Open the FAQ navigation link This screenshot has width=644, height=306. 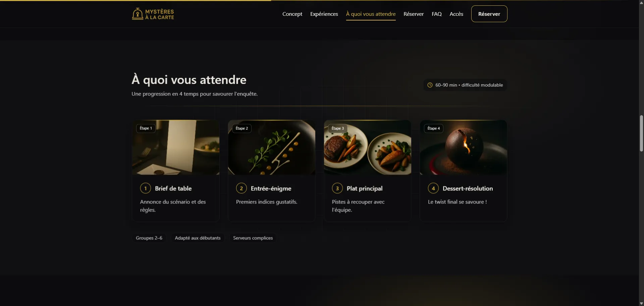(437, 14)
